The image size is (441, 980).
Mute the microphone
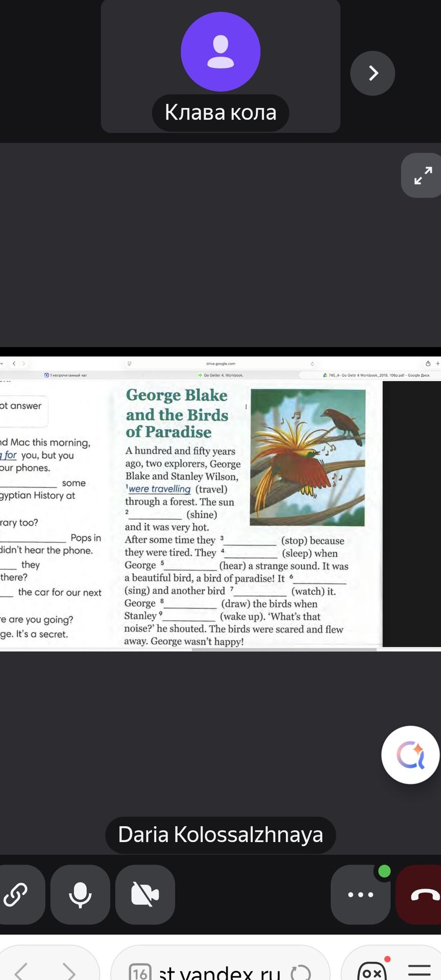[x=80, y=894]
